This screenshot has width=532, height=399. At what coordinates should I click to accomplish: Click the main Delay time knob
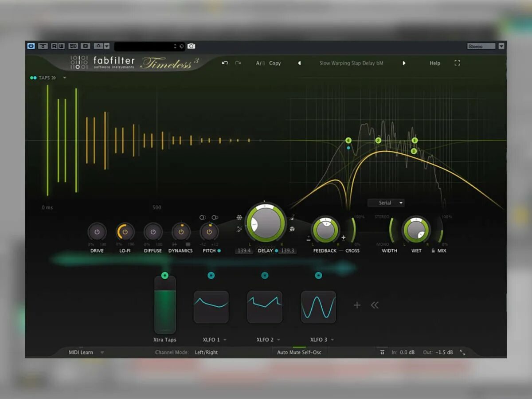(x=266, y=223)
